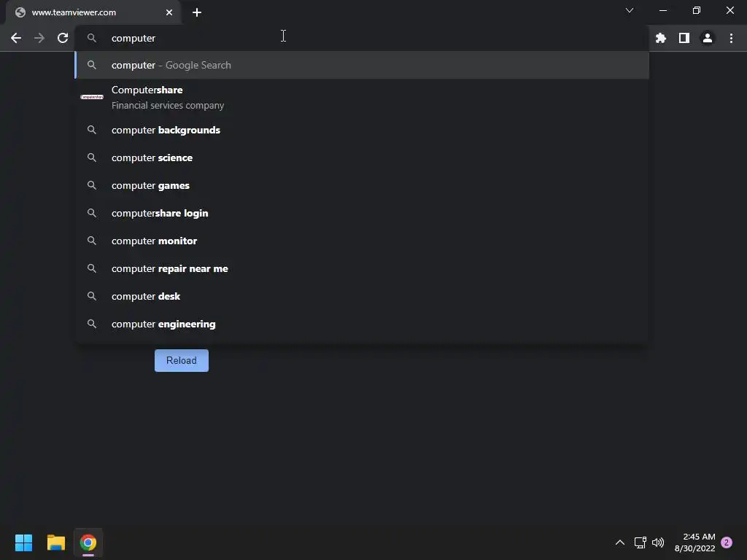Open a new tab with the plus icon
This screenshot has height=560, width=747.
pyautogui.click(x=197, y=12)
